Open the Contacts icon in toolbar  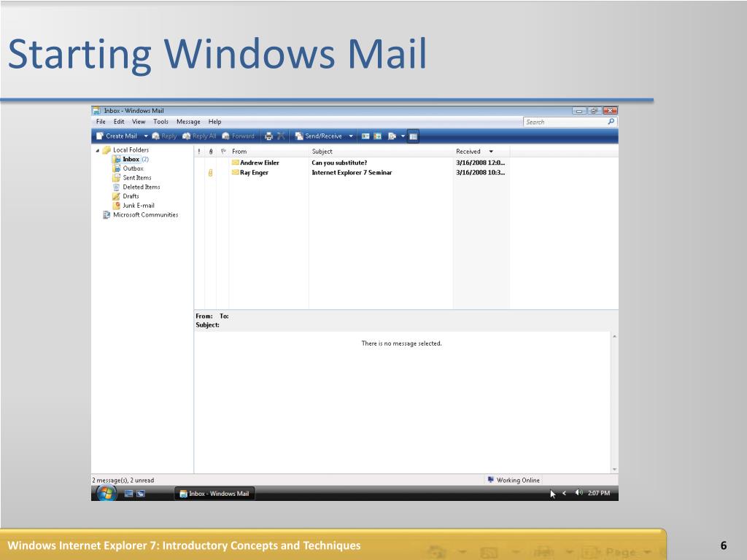click(365, 136)
